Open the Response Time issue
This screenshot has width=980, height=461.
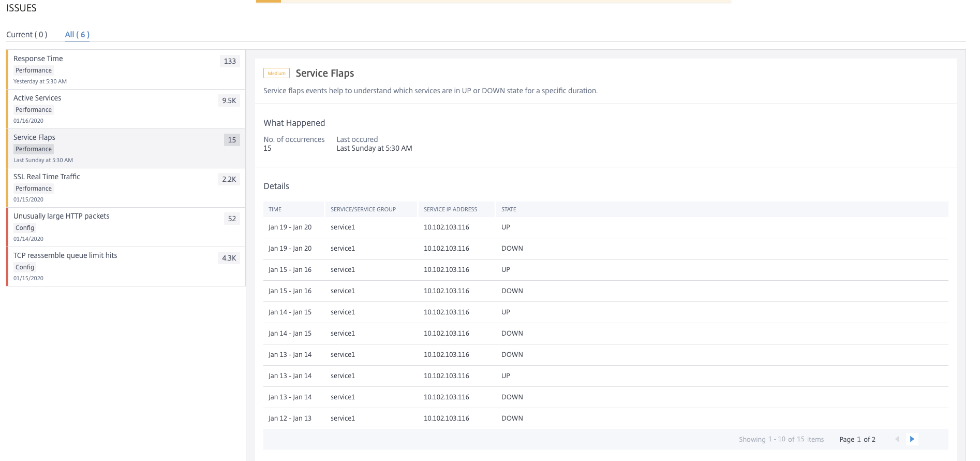click(126, 69)
